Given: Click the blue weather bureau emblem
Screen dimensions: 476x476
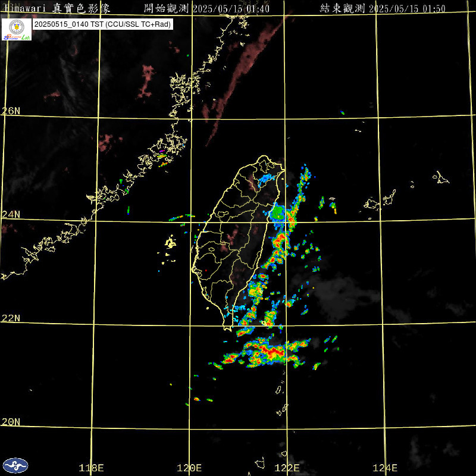Looking at the screenshot, I should (15, 465).
